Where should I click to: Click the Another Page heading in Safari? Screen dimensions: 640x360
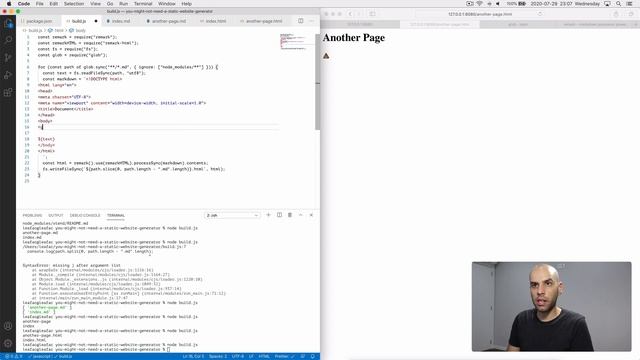point(353,38)
